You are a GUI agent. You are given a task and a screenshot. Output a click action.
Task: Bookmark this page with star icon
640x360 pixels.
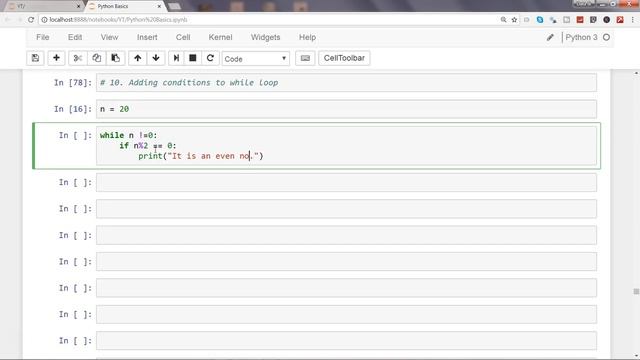[x=514, y=20]
